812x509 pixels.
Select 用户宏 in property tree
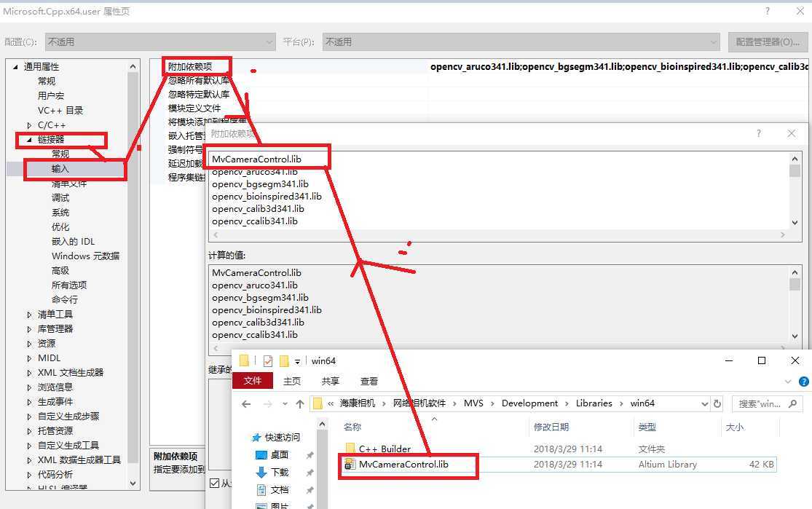click(51, 96)
